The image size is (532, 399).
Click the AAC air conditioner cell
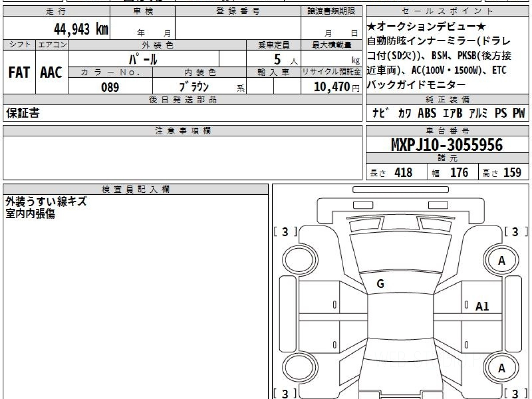pyautogui.click(x=51, y=73)
